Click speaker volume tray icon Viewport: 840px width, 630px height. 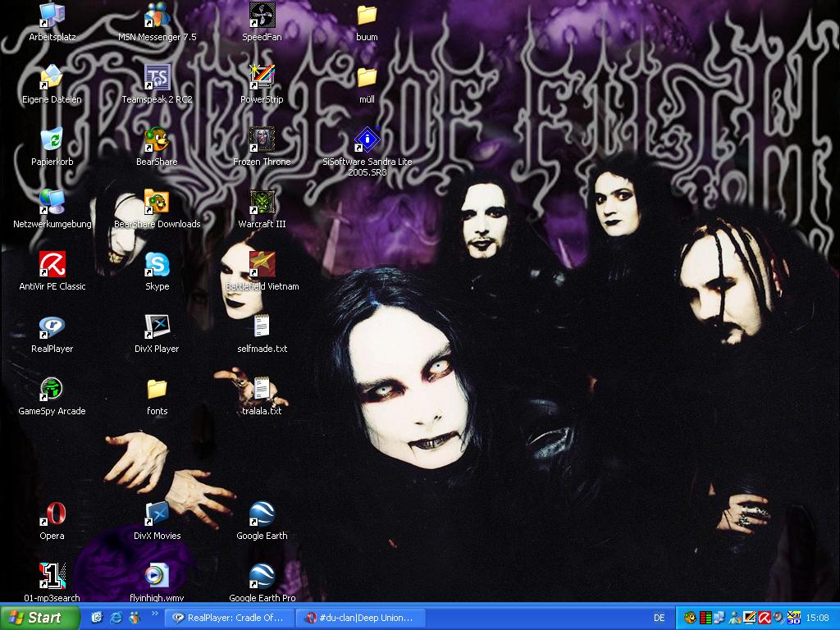779,618
